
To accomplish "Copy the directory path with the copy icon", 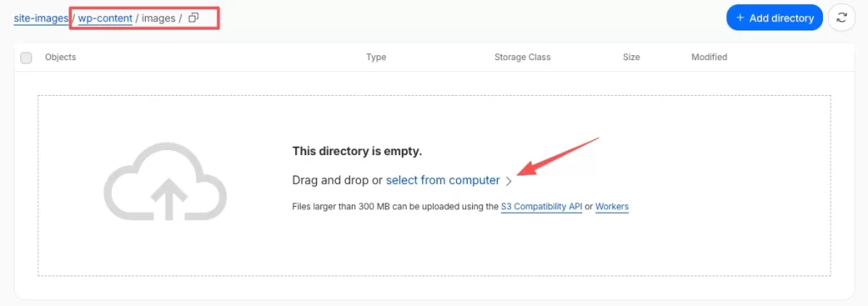I will coord(193,18).
